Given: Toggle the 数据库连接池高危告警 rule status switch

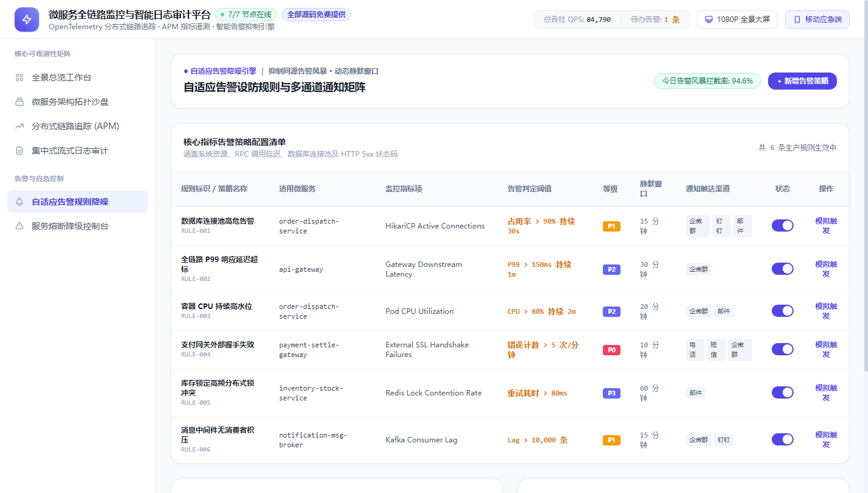Looking at the screenshot, I should click(x=783, y=225).
